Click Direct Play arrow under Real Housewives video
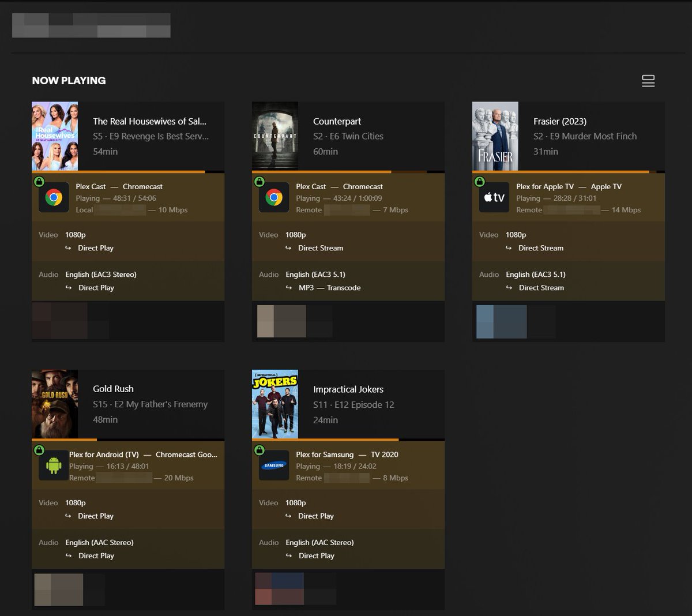This screenshot has width=692, height=616. [x=69, y=248]
